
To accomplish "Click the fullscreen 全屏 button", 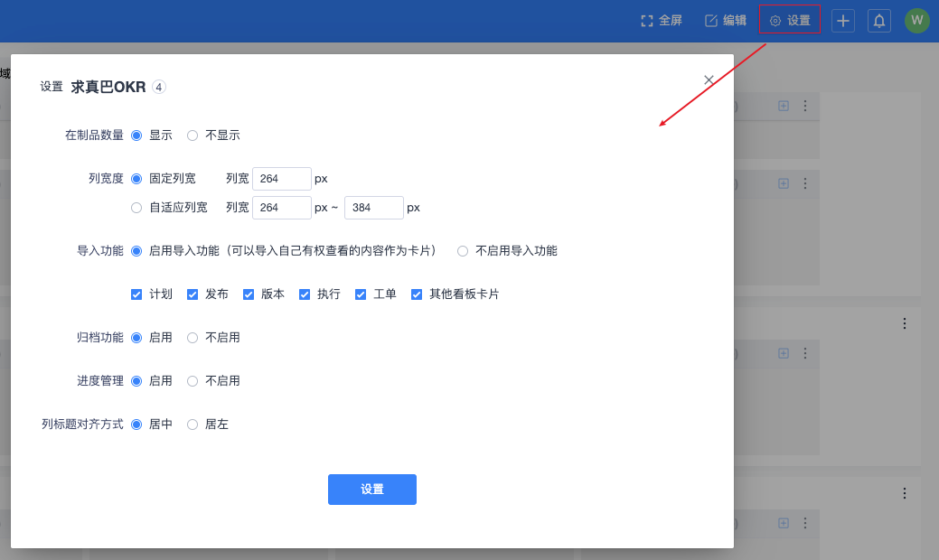I will point(662,21).
